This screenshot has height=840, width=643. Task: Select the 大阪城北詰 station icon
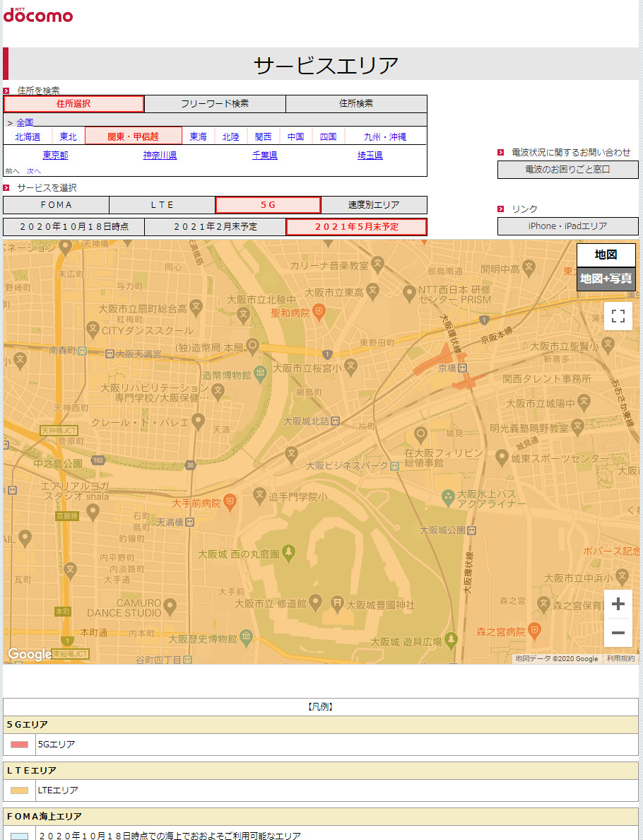click(x=335, y=421)
